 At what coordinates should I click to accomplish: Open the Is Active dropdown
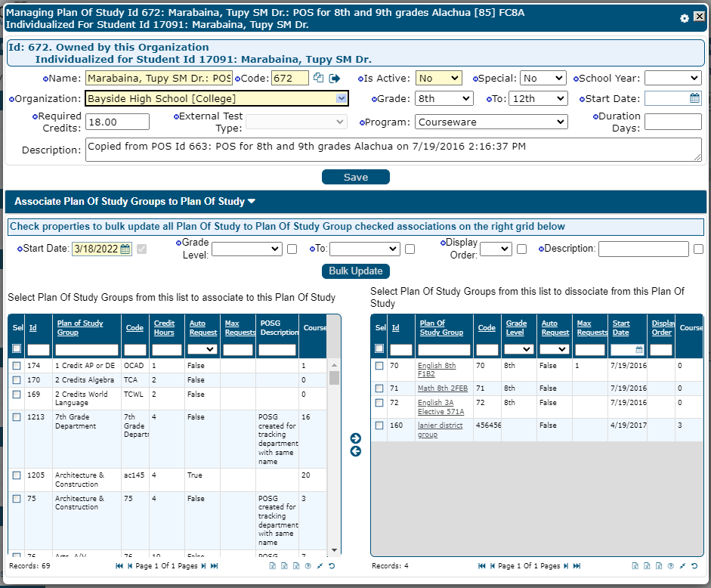[x=438, y=78]
